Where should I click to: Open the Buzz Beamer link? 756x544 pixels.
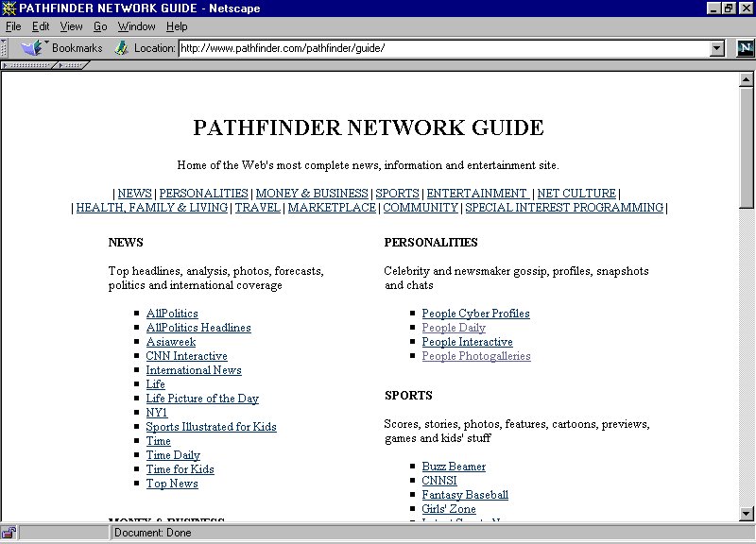coord(454,467)
